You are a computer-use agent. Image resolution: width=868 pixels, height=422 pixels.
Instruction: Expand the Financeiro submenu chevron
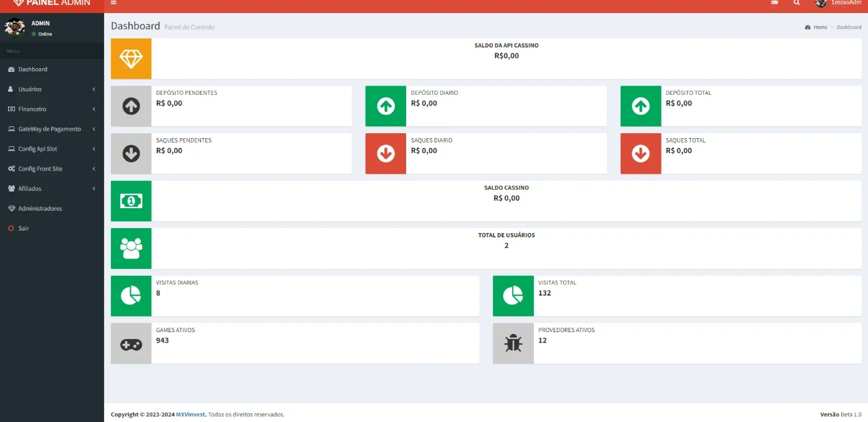pyautogui.click(x=94, y=109)
